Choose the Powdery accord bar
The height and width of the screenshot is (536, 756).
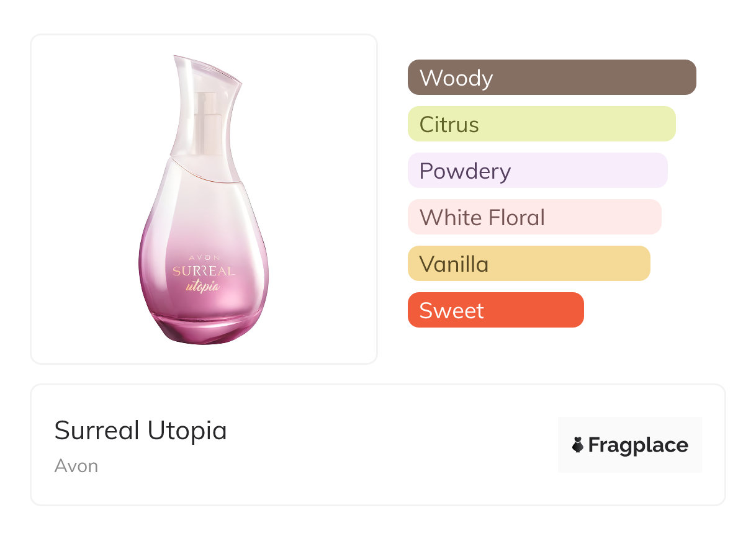[537, 171]
